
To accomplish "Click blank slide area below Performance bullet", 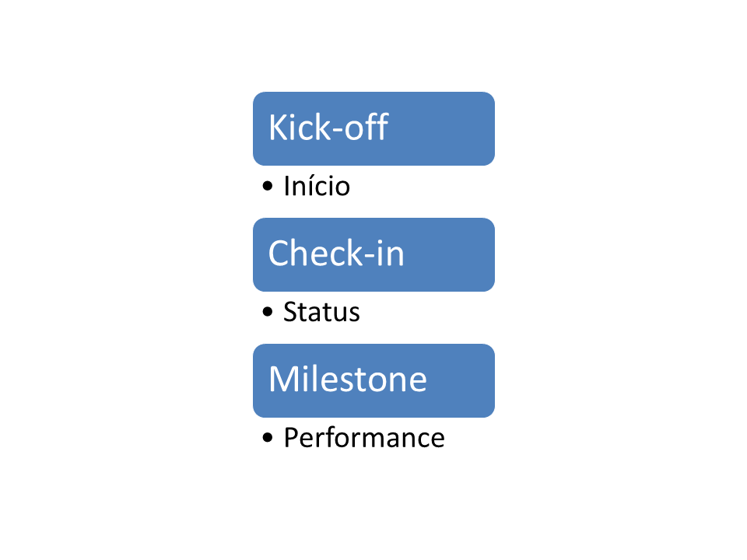I will pyautogui.click(x=373, y=506).
